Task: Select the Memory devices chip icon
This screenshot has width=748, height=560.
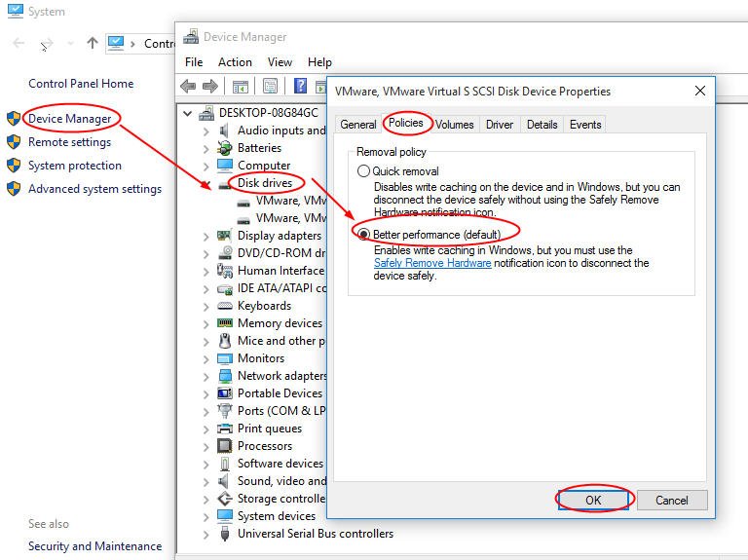Action: click(x=225, y=323)
